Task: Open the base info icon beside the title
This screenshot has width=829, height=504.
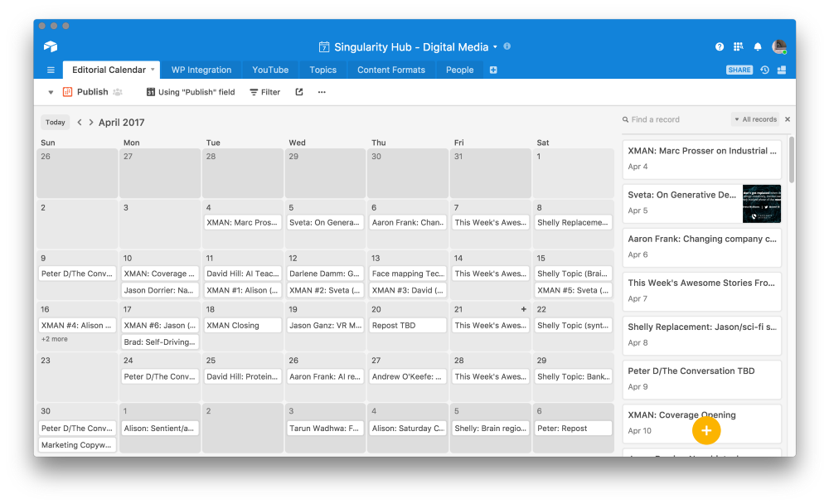Action: tap(507, 46)
